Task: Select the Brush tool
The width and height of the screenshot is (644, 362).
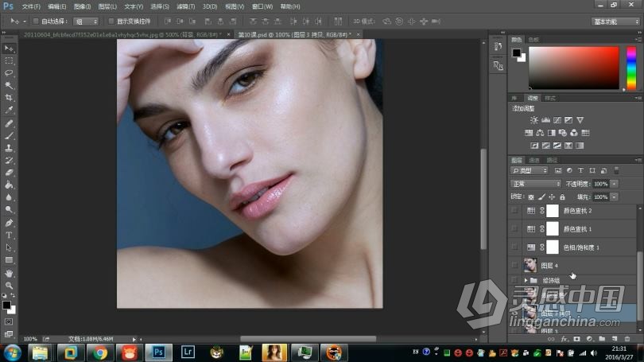Action: 9,135
